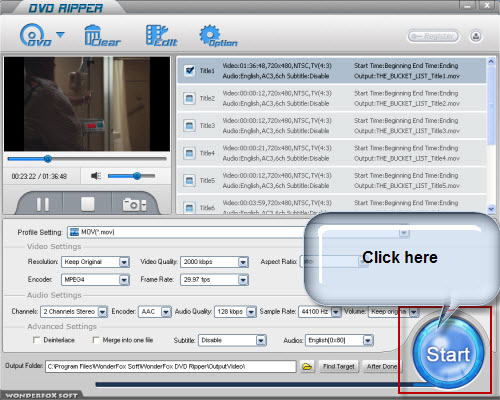Check the Title2 checkbox
Screen dimensions: 500x400
tap(189, 98)
